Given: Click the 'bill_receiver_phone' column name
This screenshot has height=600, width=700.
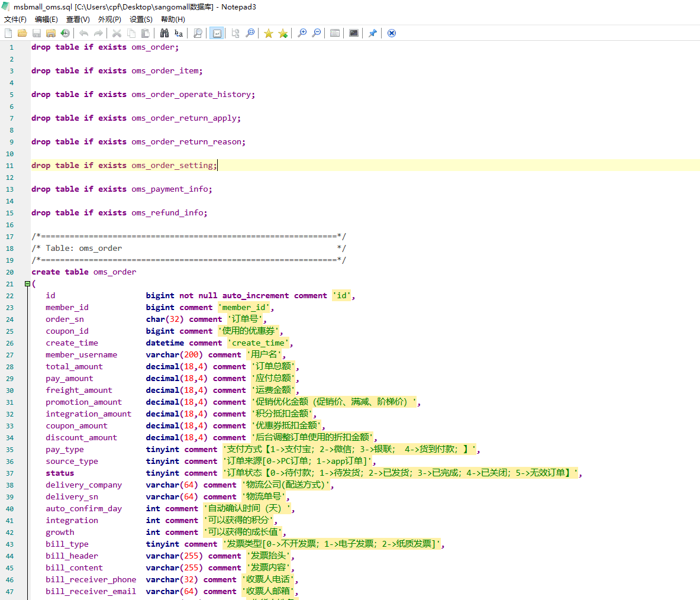Looking at the screenshot, I should coord(91,579).
